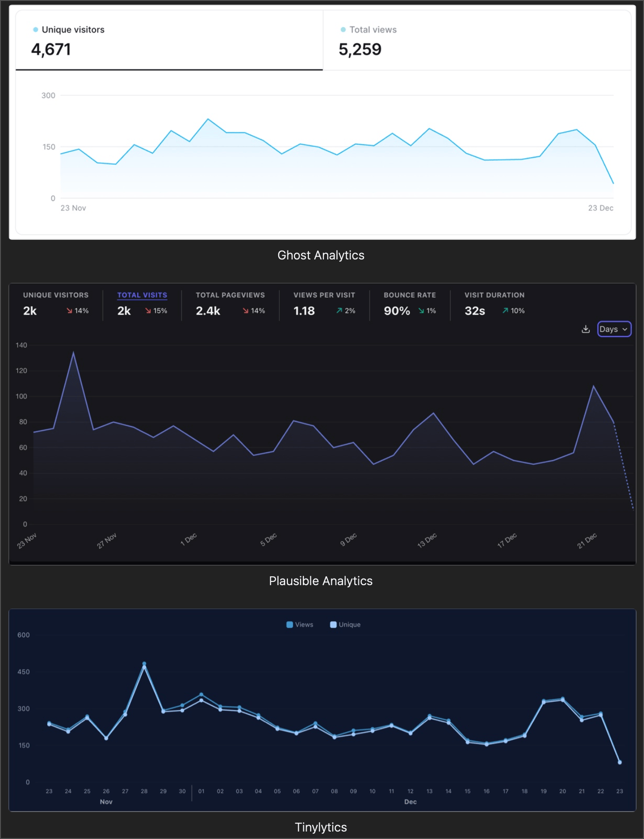Click the blue dot beside Unique visitors
The height and width of the screenshot is (839, 644).
pos(35,30)
